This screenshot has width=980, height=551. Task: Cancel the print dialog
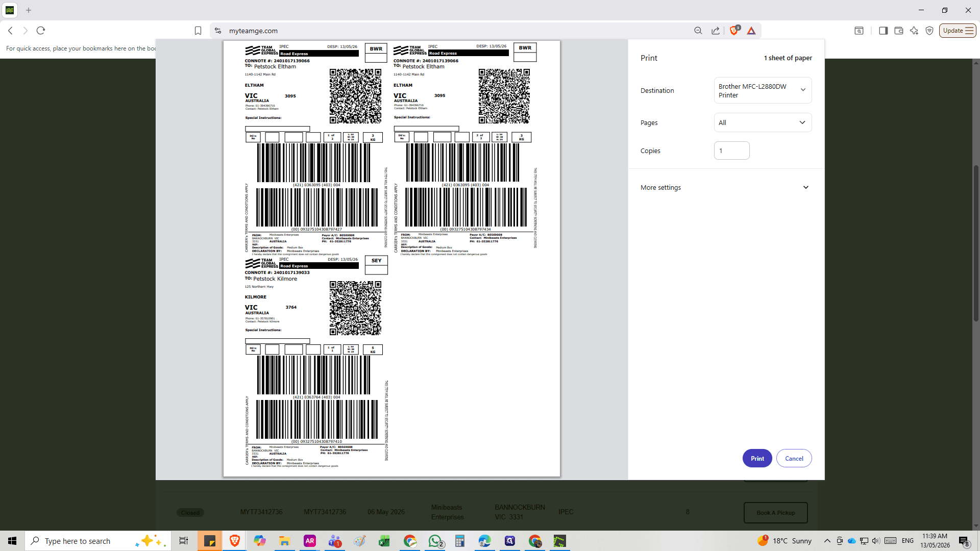[x=794, y=458]
